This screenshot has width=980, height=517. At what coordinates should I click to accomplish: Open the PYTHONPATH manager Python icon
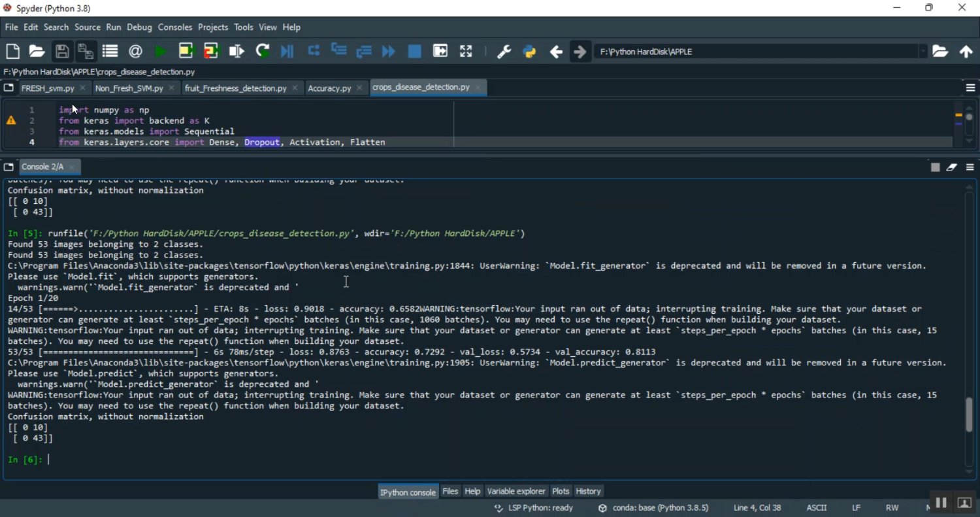(x=530, y=52)
